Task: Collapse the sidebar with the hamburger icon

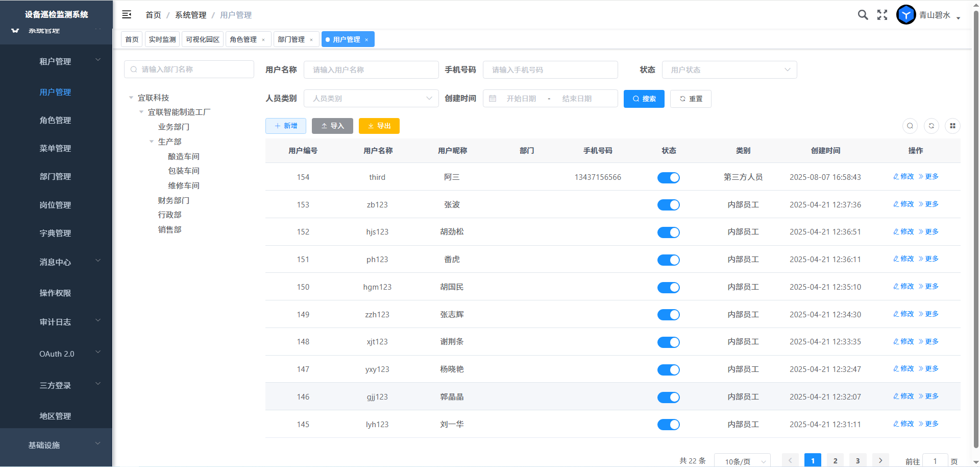Action: point(127,15)
